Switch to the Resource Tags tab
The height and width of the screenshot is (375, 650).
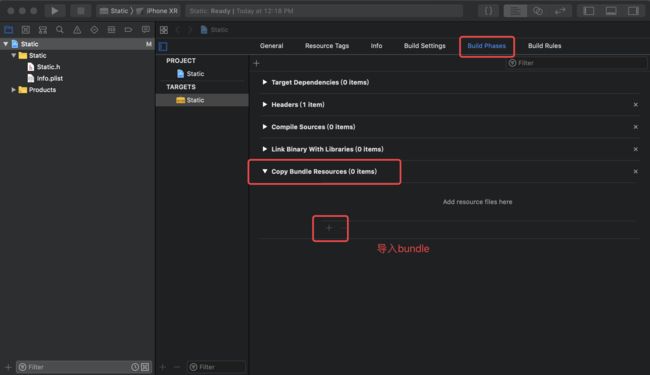click(x=327, y=46)
